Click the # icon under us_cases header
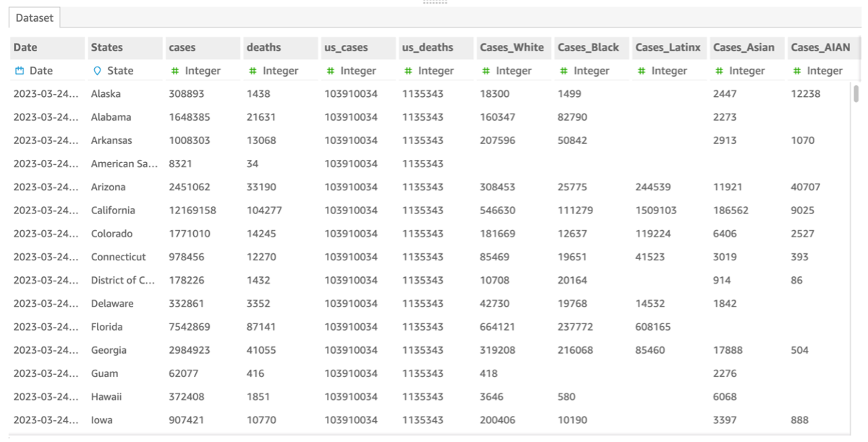This screenshot has height=442, width=868. [331, 70]
